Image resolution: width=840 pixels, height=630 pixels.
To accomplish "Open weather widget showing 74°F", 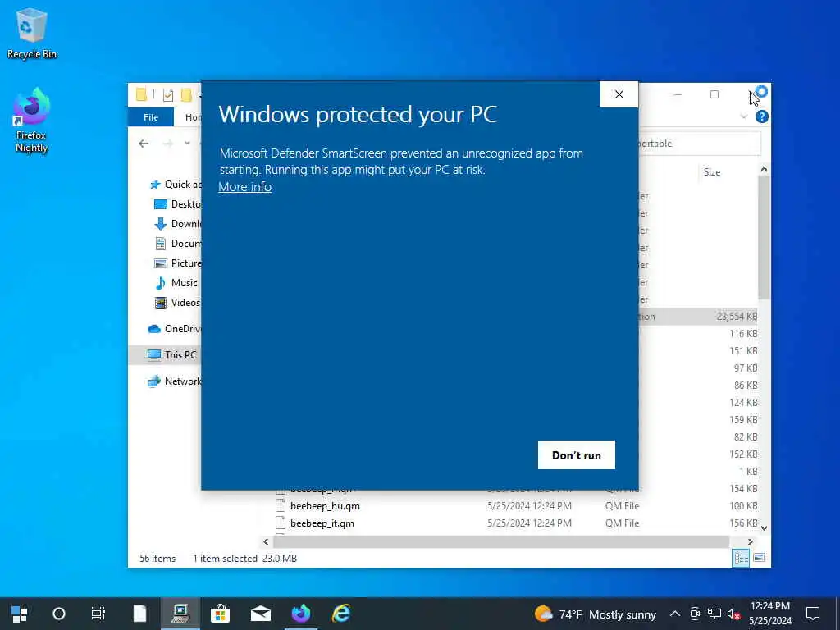I will pos(596,614).
